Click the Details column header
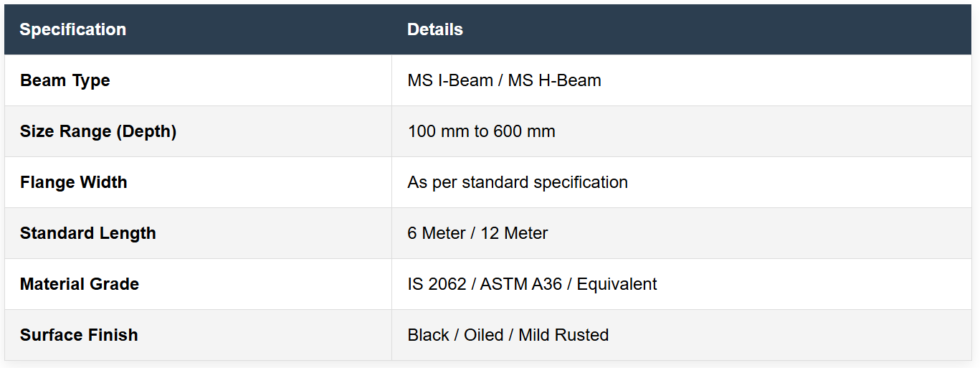Viewport: 980px width, 368px height. pyautogui.click(x=434, y=29)
